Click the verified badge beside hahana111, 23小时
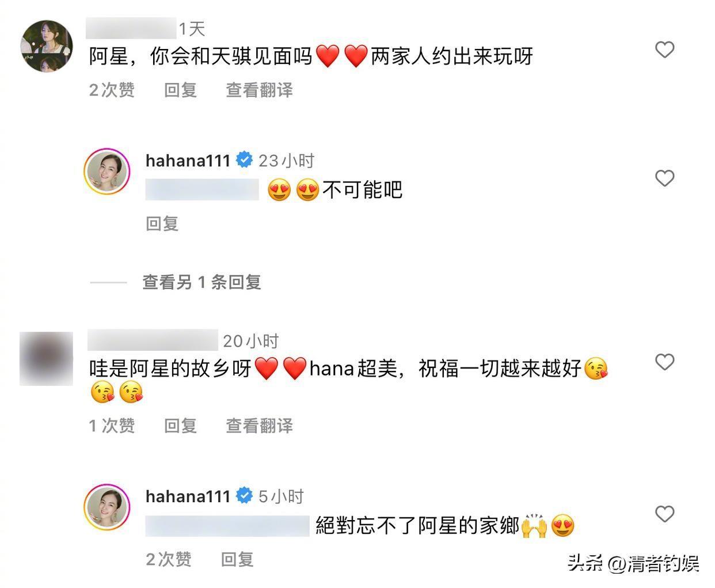 point(244,160)
